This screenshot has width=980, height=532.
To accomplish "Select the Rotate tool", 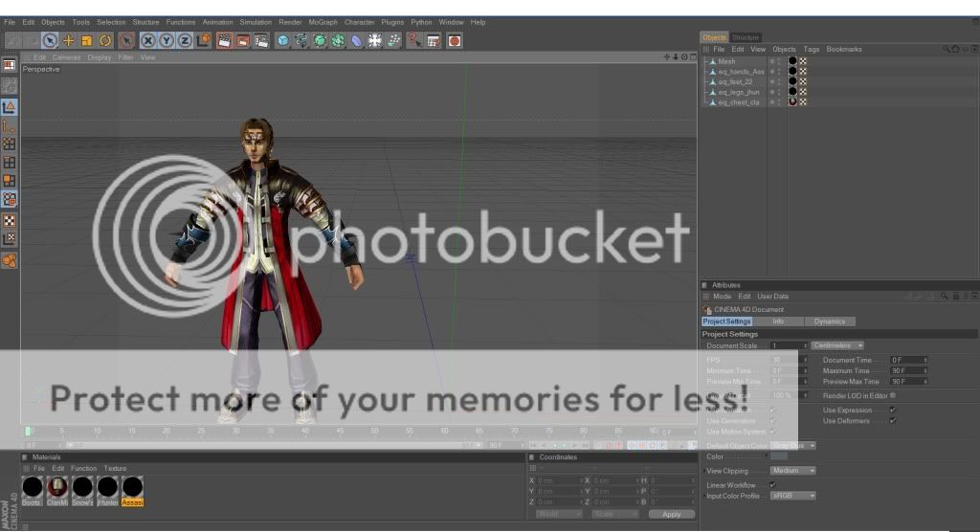I will tap(105, 40).
